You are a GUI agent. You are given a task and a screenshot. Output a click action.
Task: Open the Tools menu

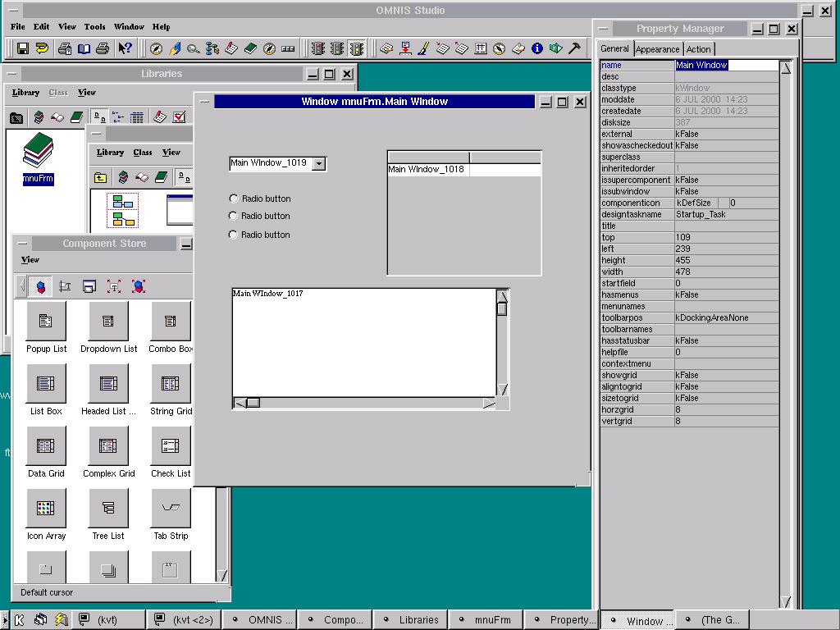pos(94,26)
